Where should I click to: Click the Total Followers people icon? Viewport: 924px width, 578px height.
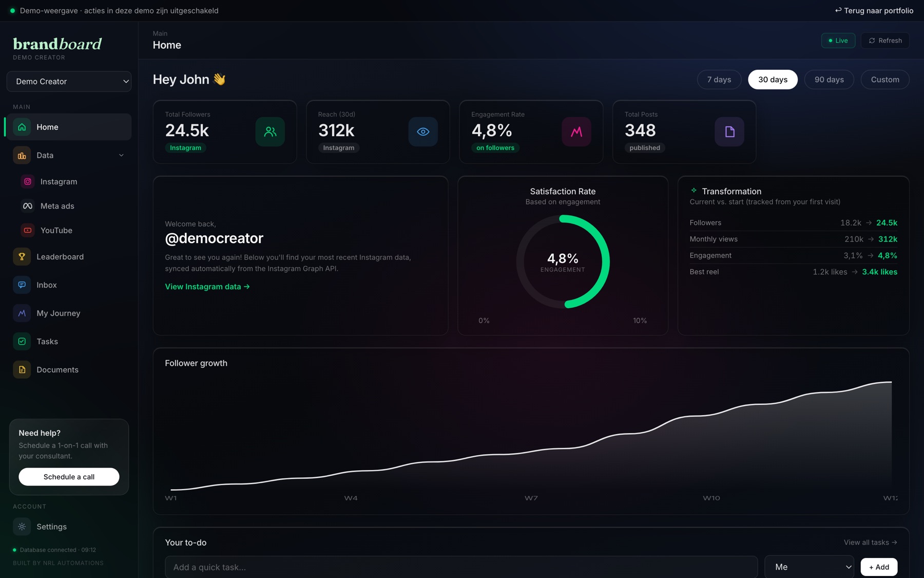[270, 132]
